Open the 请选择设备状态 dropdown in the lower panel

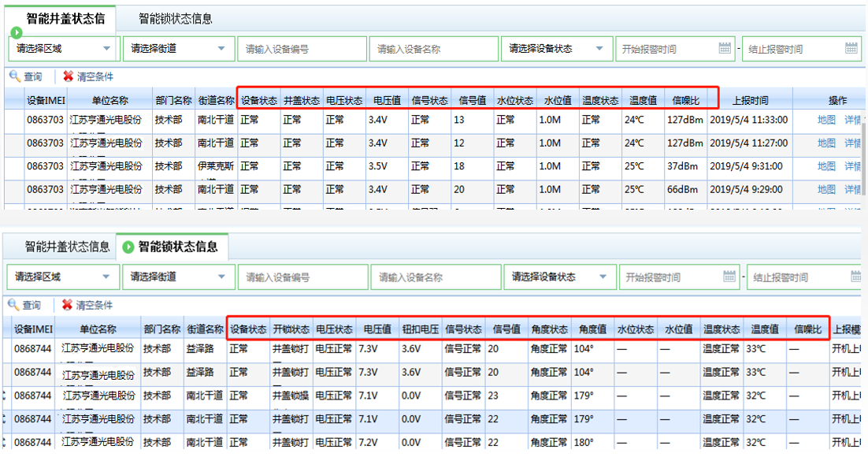click(x=603, y=277)
